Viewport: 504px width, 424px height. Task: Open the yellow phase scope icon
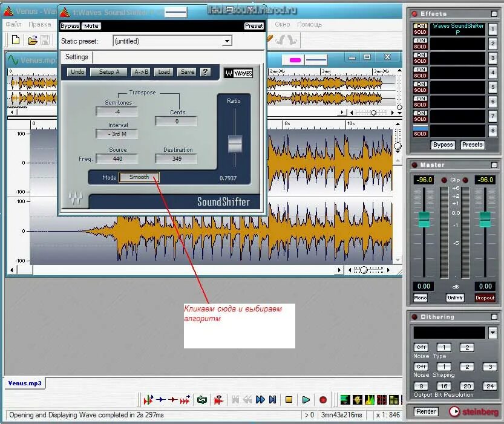pos(358,400)
